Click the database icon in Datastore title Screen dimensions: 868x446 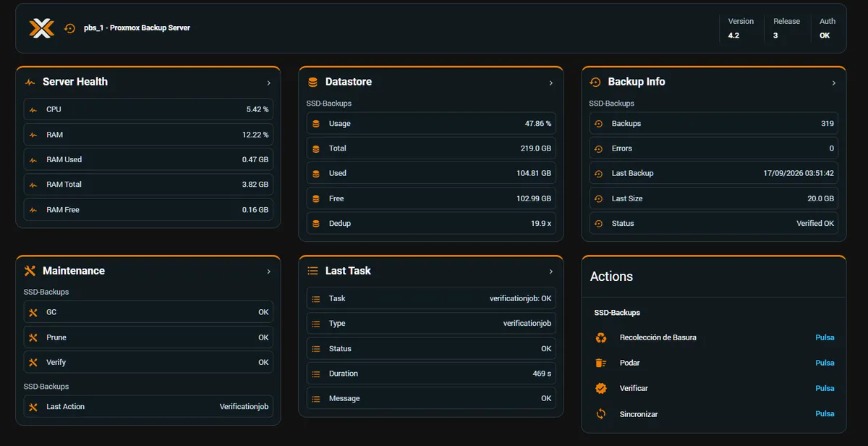click(x=312, y=83)
